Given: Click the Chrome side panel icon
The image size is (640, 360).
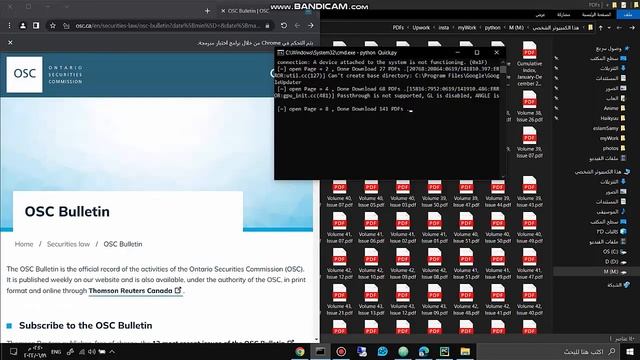Looking at the screenshot, I should point(36,26).
